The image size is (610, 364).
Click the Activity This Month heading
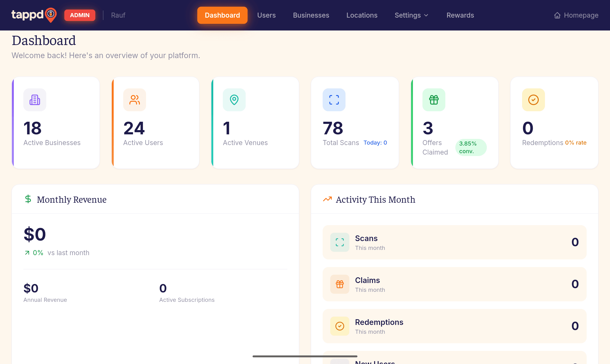pos(376,200)
